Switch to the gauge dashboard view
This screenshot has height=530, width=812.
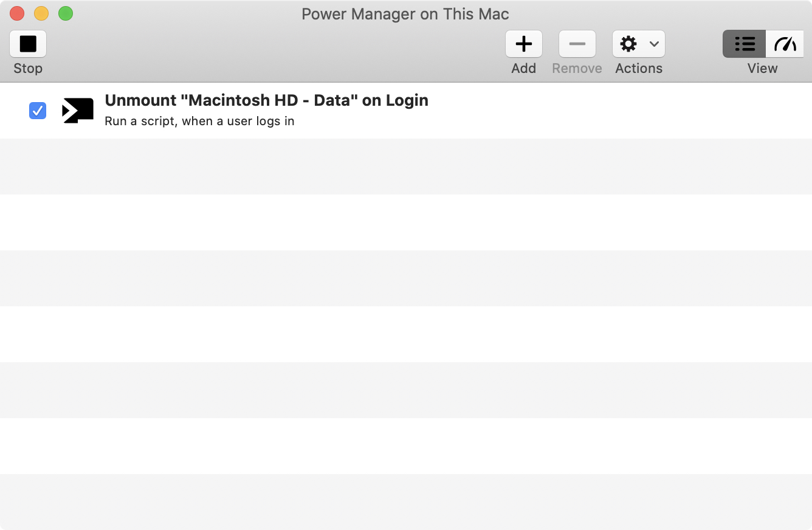[785, 44]
